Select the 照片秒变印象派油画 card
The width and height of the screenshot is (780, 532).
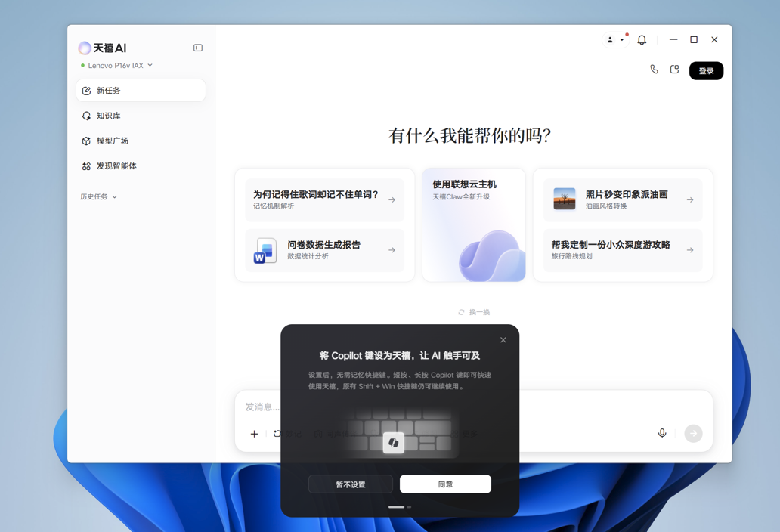(x=623, y=199)
